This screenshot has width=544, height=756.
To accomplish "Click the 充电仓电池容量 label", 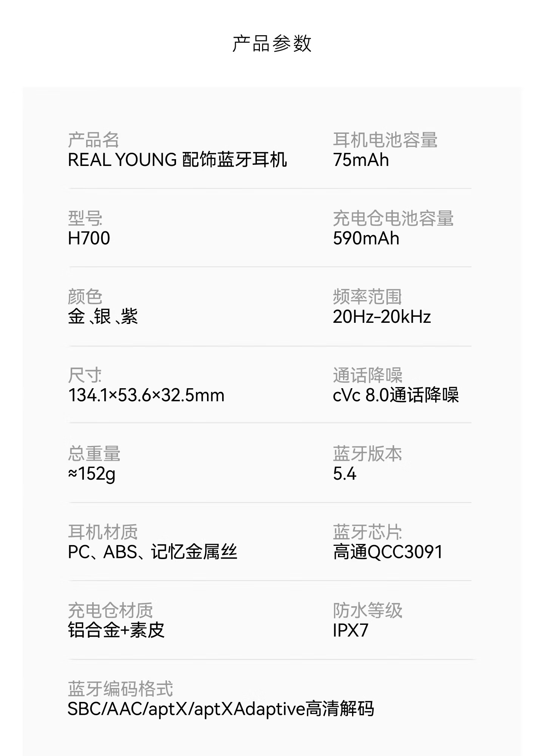I will point(393,218).
